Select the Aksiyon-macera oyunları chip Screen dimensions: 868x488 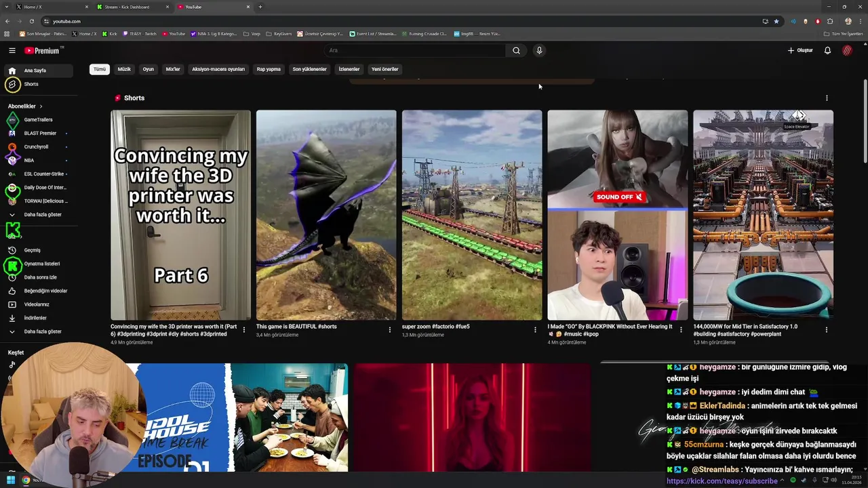point(218,69)
